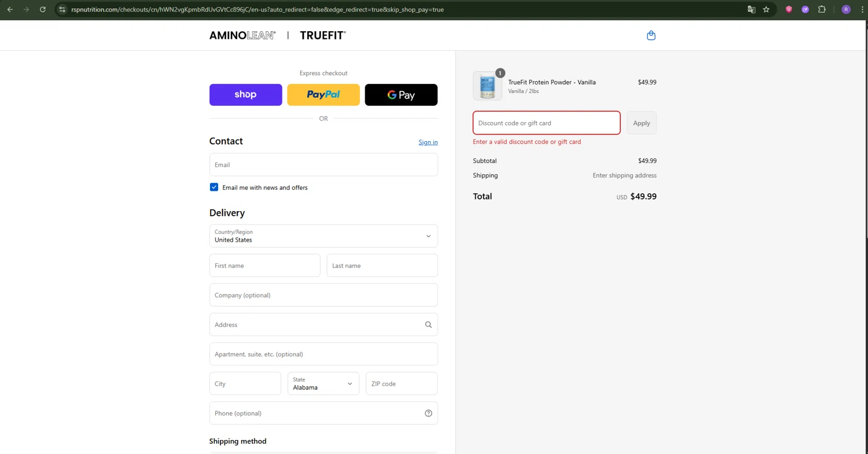Click the Express checkout label
The image size is (868, 454).
[323, 73]
